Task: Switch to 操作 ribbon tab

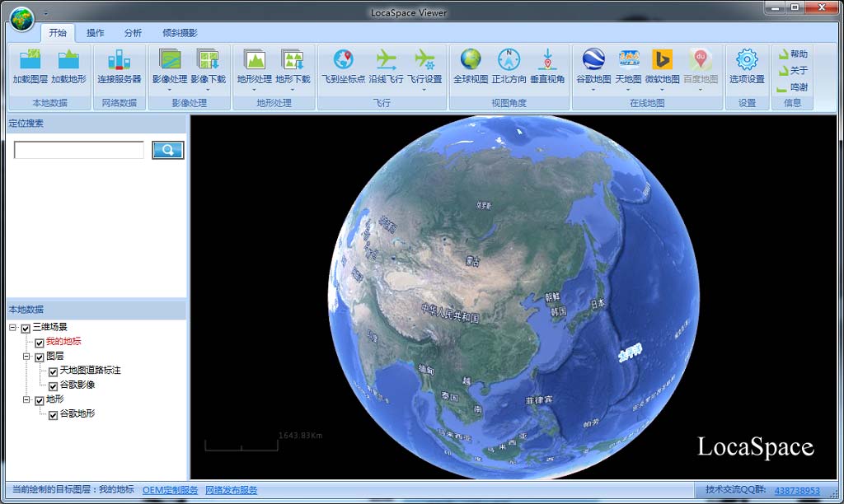Action: [x=96, y=33]
